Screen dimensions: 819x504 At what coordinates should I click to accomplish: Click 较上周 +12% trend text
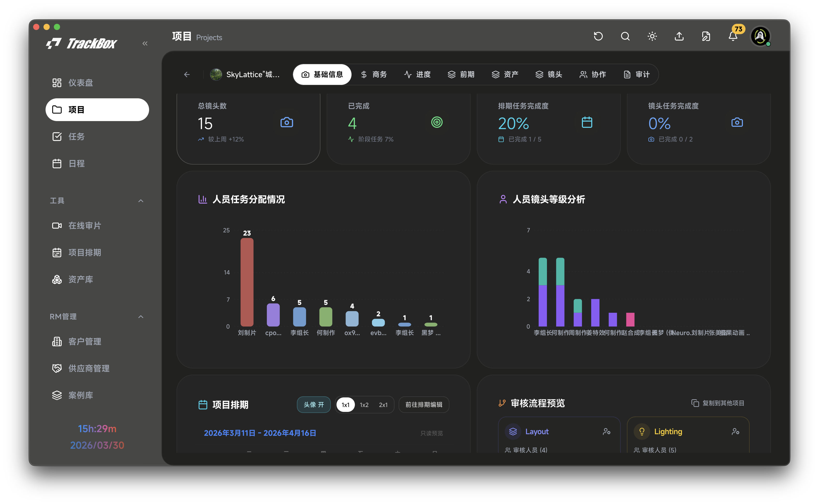coord(226,139)
